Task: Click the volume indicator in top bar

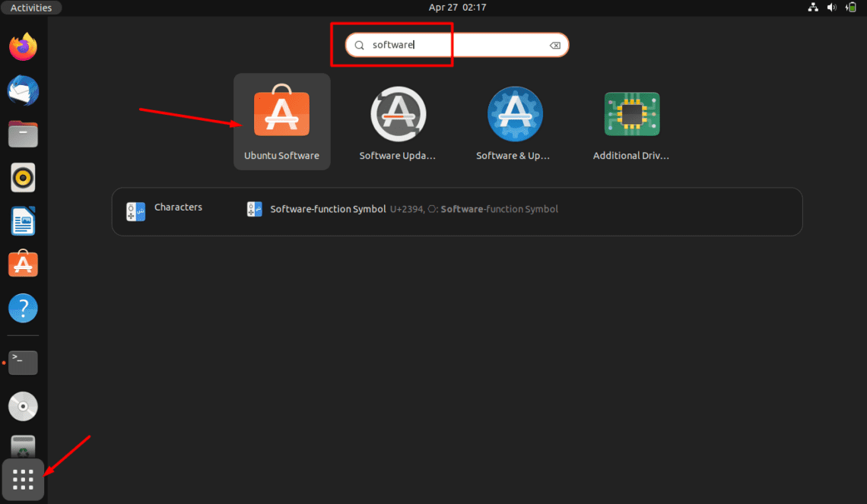Action: click(x=831, y=8)
